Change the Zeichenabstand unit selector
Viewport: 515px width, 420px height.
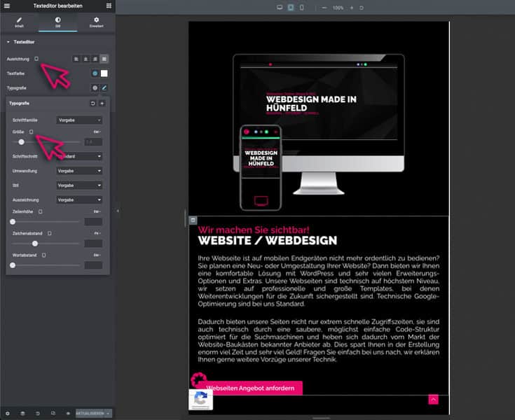[97, 233]
